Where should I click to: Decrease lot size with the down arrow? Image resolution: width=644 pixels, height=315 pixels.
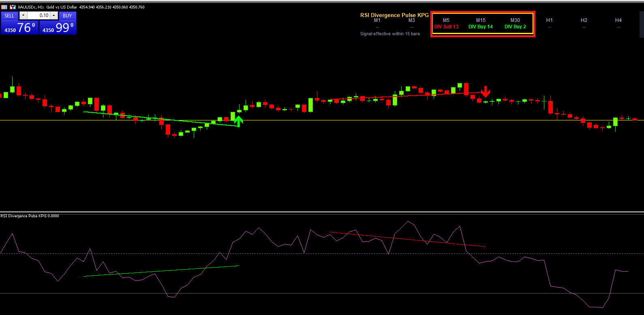pyautogui.click(x=23, y=15)
